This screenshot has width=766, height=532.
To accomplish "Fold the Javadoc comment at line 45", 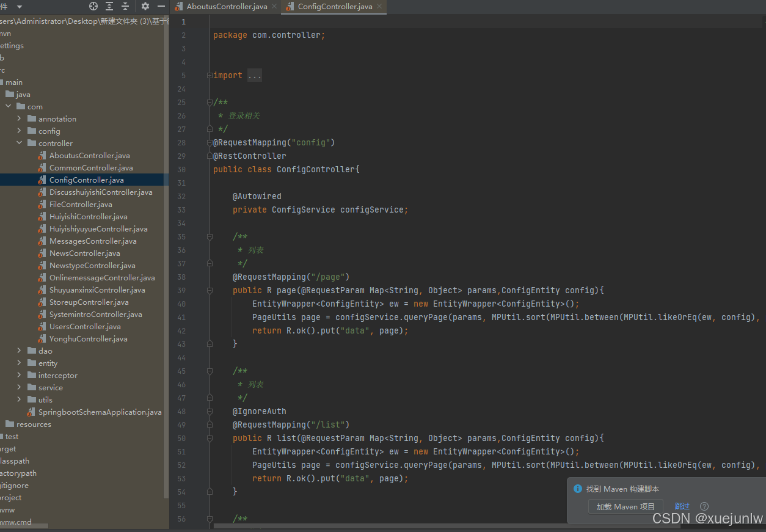I will (x=210, y=371).
